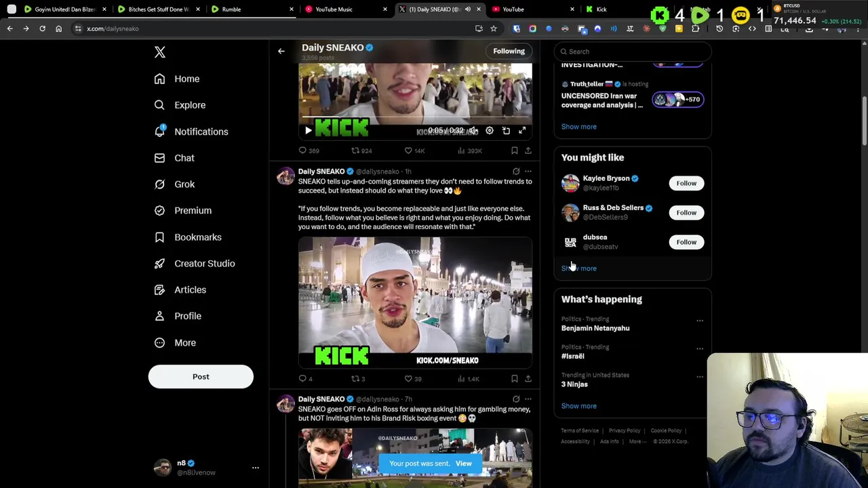
Task: Open three-dot menu on the streamers post
Action: click(528, 171)
